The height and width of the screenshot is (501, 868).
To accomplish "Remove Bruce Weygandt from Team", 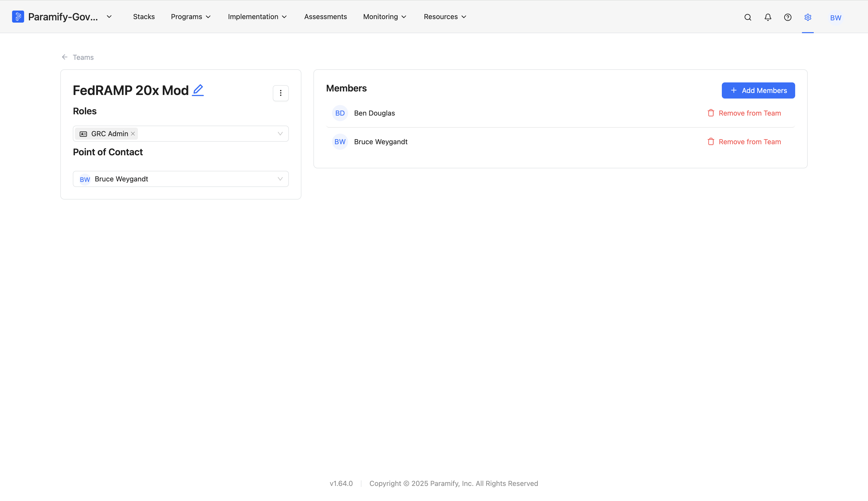I will coord(744,141).
